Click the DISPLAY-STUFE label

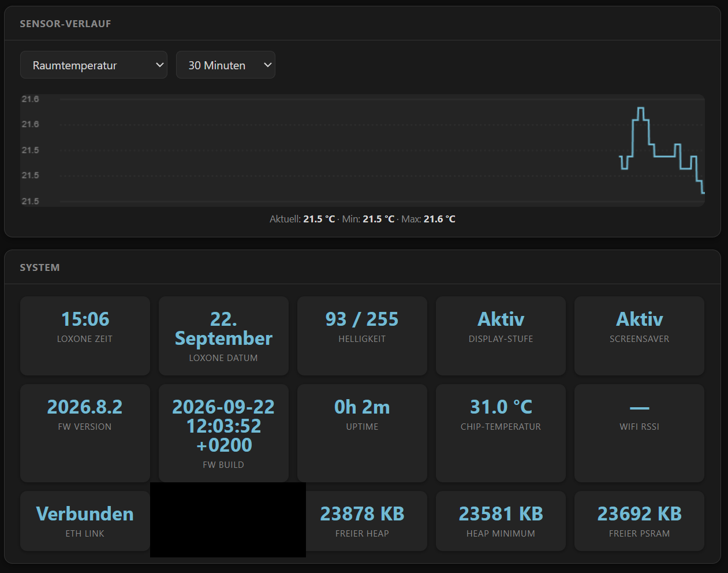click(x=501, y=339)
